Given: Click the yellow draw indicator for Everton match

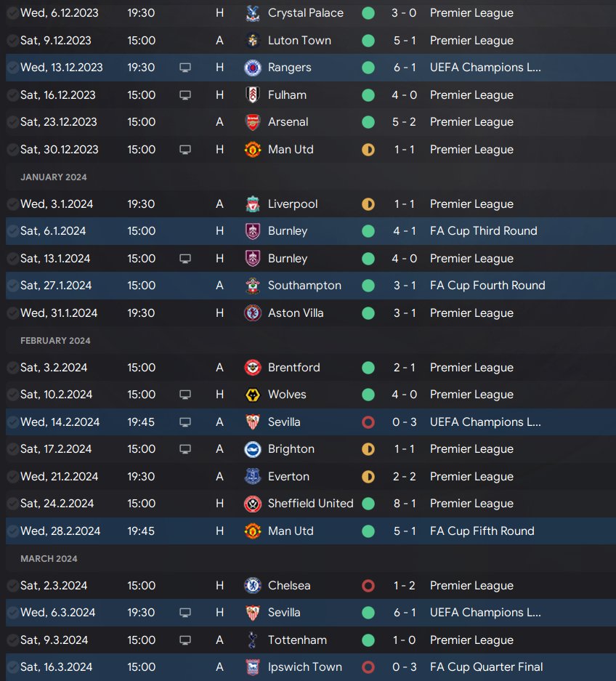Looking at the screenshot, I should (368, 477).
